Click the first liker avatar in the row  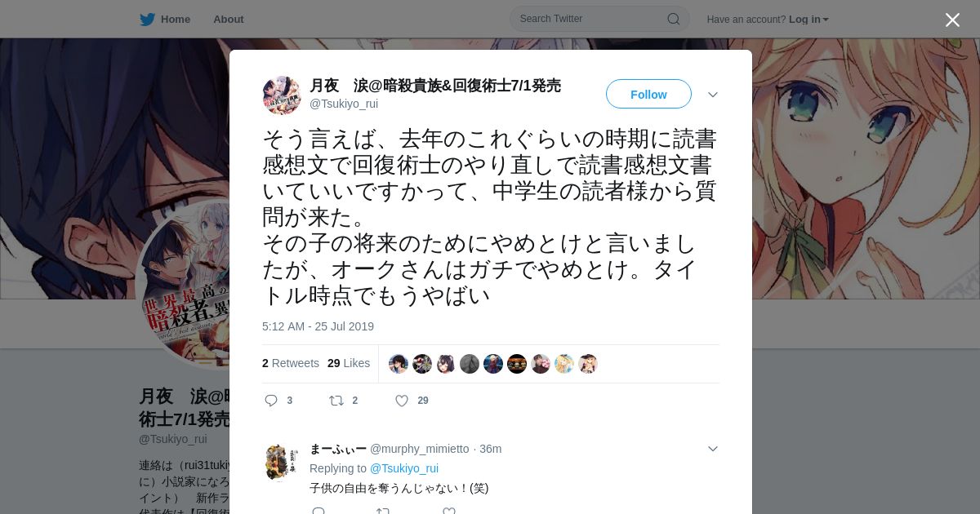[x=399, y=364]
